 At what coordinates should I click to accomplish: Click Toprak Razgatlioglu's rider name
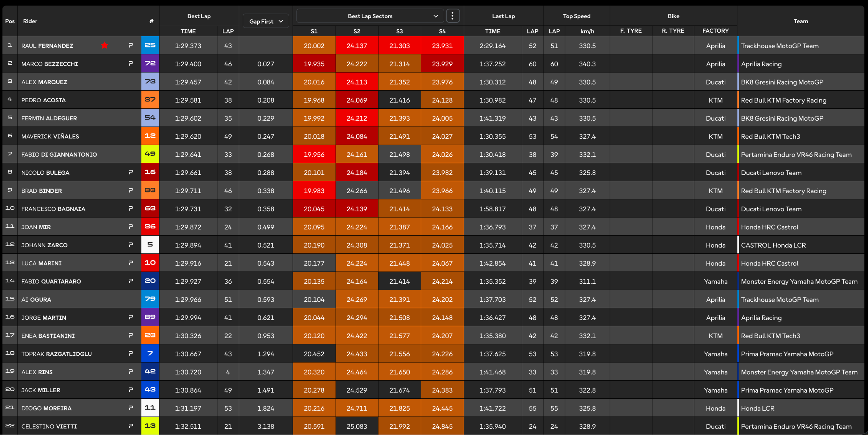[x=56, y=354]
